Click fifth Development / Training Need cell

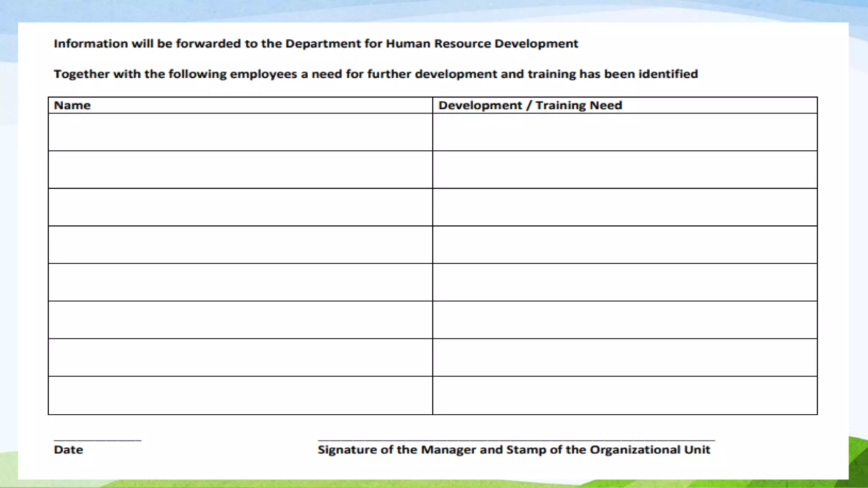click(625, 282)
